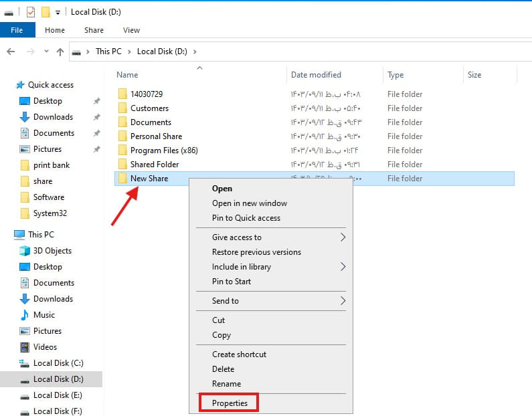Click the Forward navigation arrow
532x416 pixels.
[31, 51]
